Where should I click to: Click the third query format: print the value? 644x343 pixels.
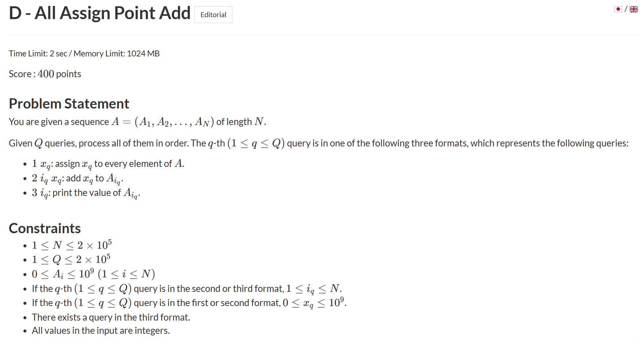pyautogui.click(x=86, y=193)
